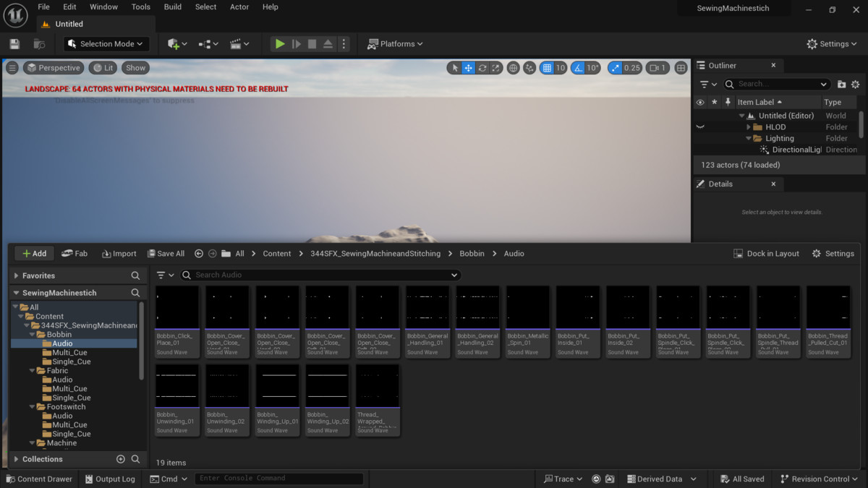
Task: Toggle the eye visibility column in Outliner
Action: (699, 103)
